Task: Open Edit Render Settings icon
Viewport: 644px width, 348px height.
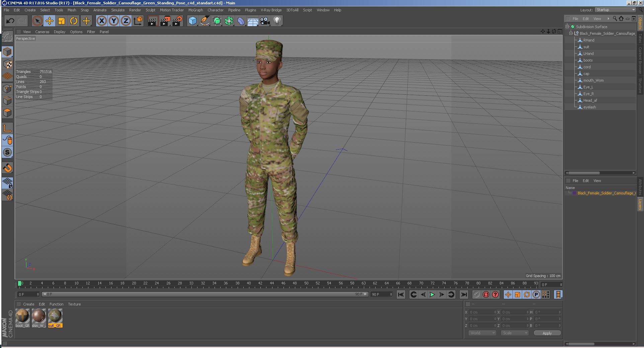Action: pos(177,21)
